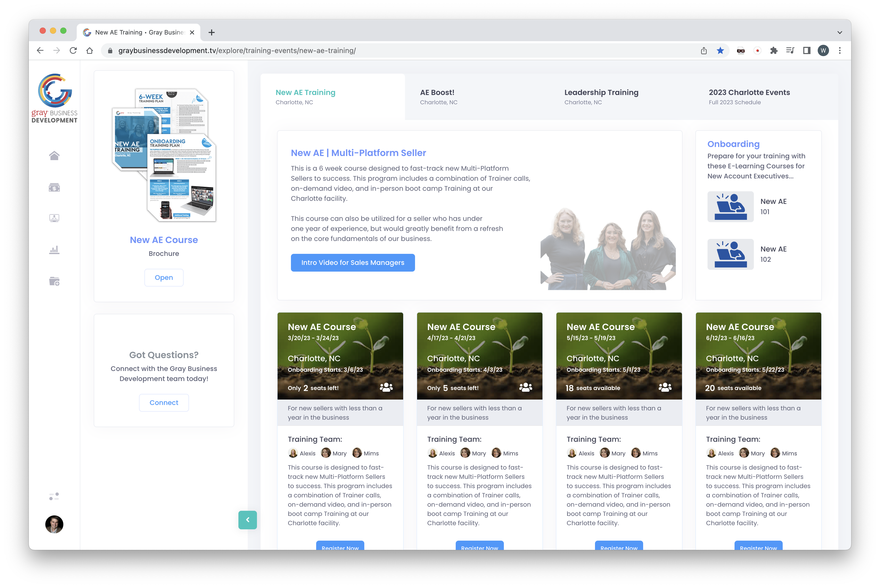Viewport: 880px width, 588px height.
Task: Toggle the browser side panel
Action: pyautogui.click(x=807, y=51)
